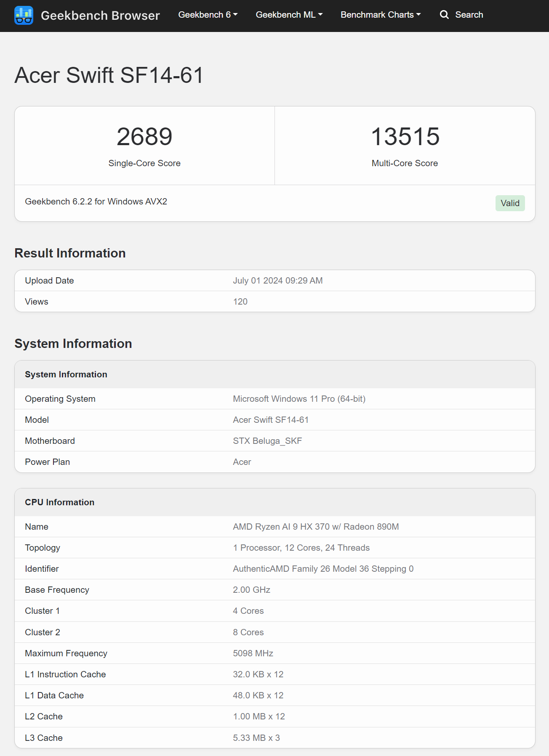Select the AuthenticAMD Family 26 identifier value

click(x=323, y=569)
